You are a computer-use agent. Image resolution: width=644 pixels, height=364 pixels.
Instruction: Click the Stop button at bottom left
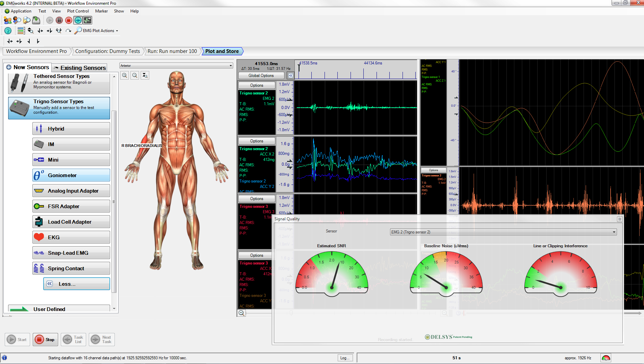point(45,339)
